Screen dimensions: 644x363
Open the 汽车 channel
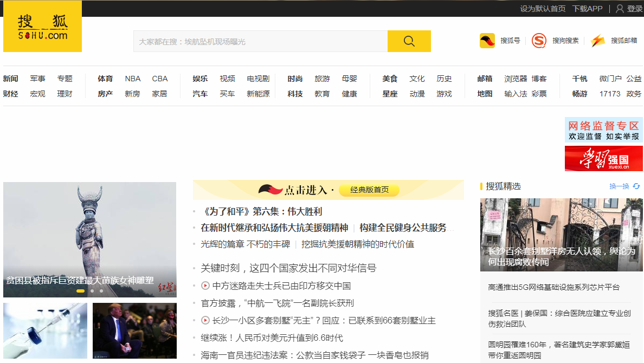(x=200, y=94)
